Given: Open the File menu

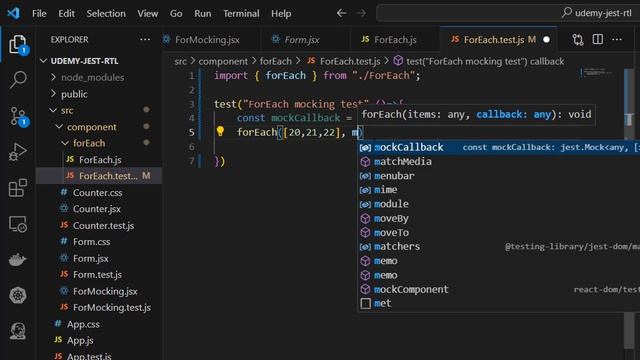Looking at the screenshot, I should click(x=39, y=13).
